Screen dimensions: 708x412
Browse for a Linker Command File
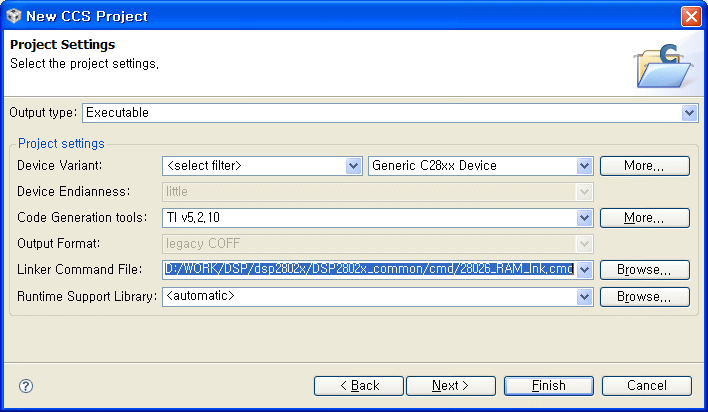(x=644, y=270)
